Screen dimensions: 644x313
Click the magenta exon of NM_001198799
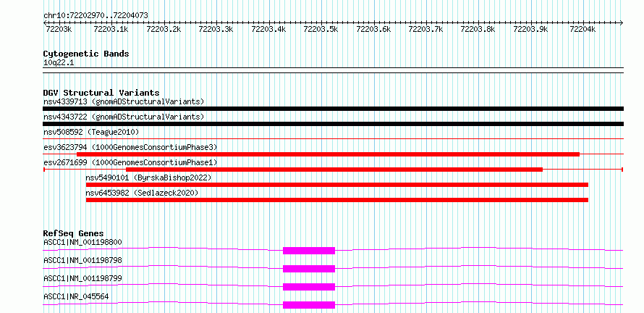[x=309, y=287]
